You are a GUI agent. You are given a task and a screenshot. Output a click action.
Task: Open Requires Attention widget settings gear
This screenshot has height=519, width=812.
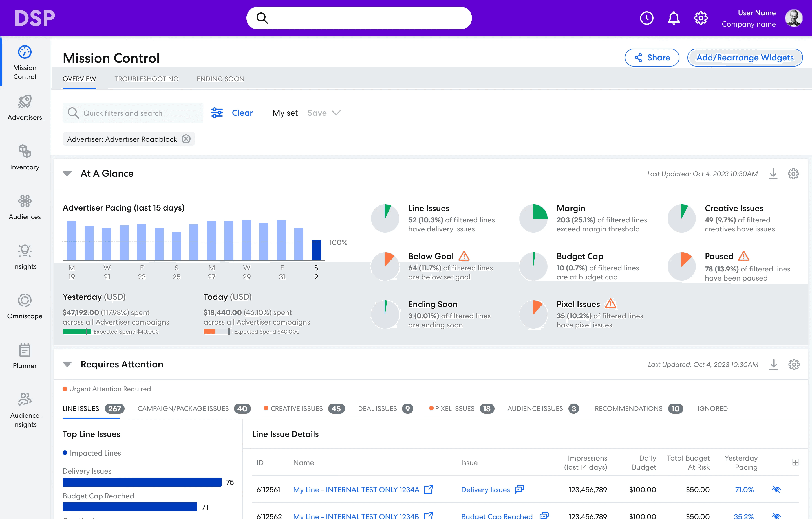(794, 365)
